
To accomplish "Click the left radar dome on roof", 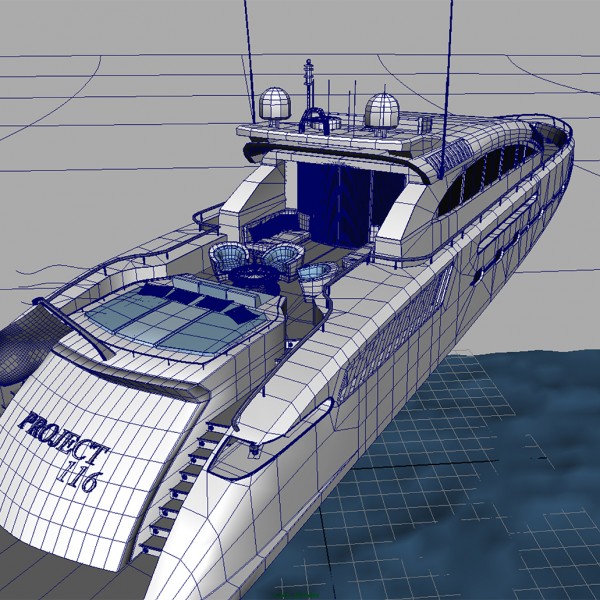I will click(273, 104).
